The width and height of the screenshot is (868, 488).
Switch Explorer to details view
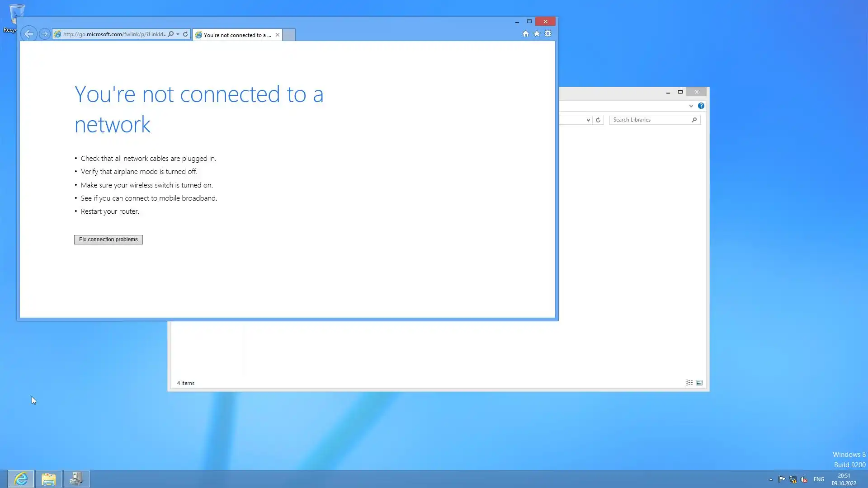(x=689, y=383)
